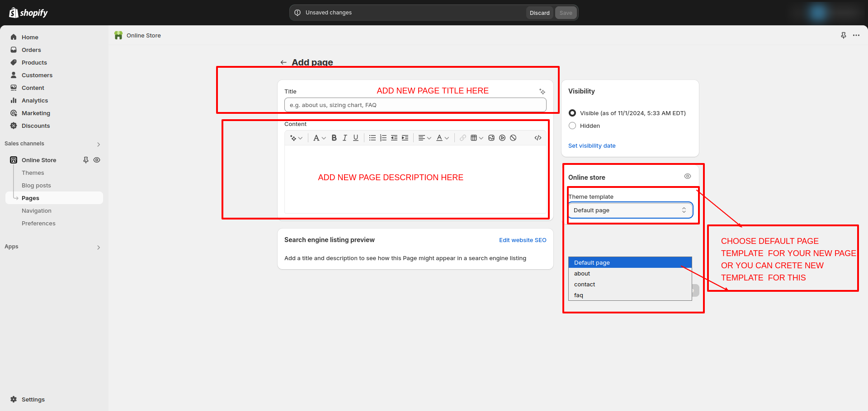Expand the Sales channels chevron
The height and width of the screenshot is (411, 868).
tap(99, 145)
